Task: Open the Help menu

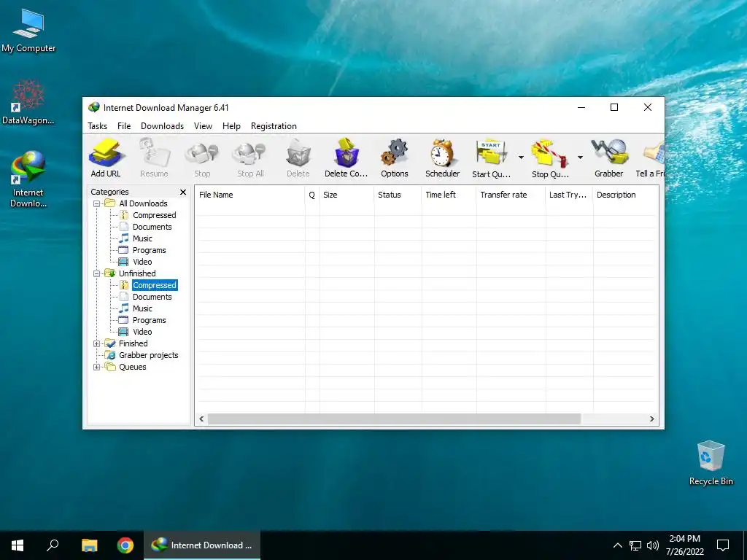Action: pyautogui.click(x=231, y=126)
